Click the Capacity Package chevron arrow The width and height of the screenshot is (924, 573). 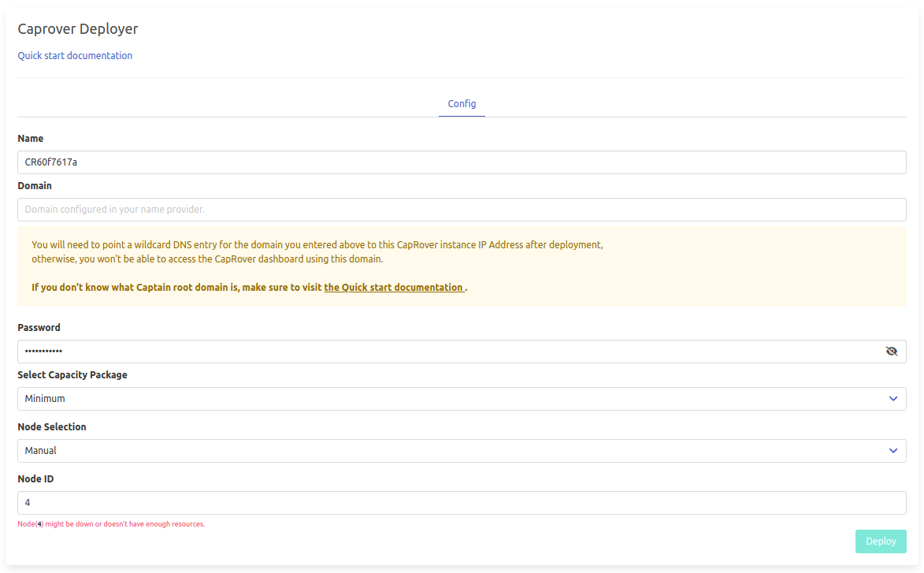892,399
